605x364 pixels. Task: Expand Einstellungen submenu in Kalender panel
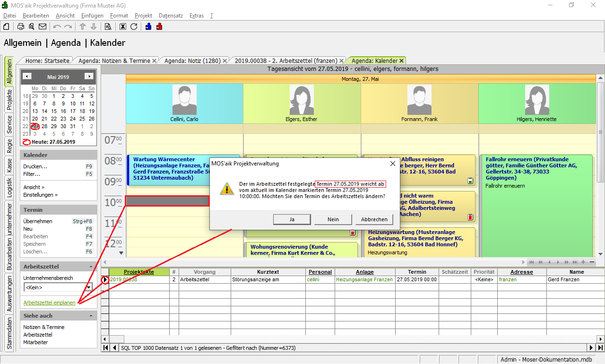pos(40,195)
